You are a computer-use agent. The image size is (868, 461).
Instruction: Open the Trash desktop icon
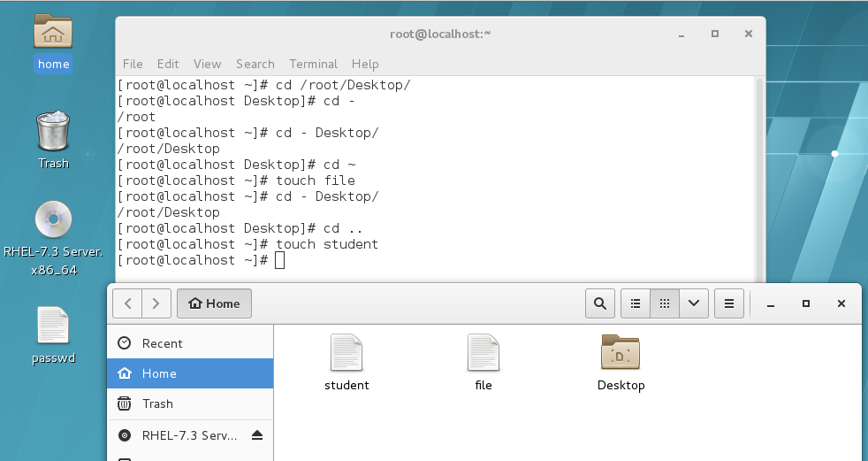pos(53,131)
